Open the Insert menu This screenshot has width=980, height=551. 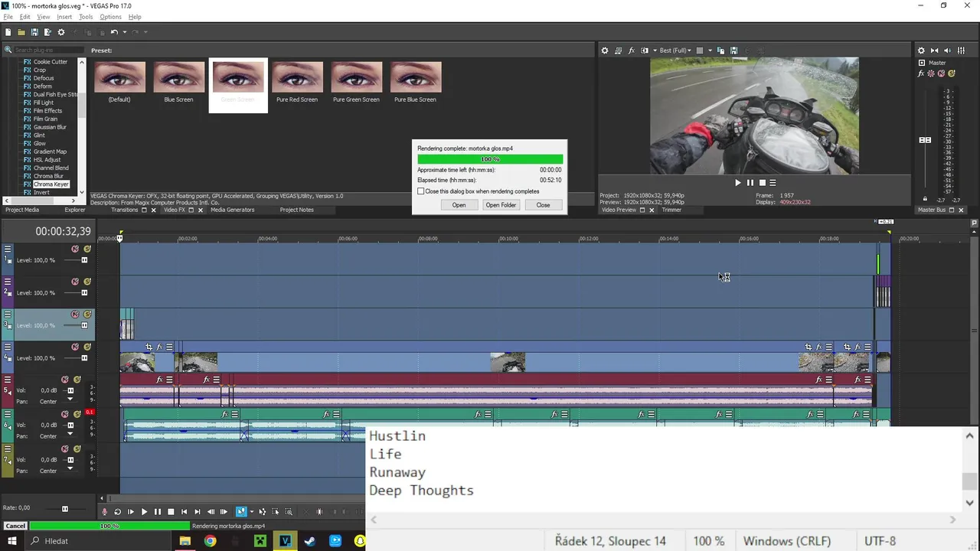[64, 17]
